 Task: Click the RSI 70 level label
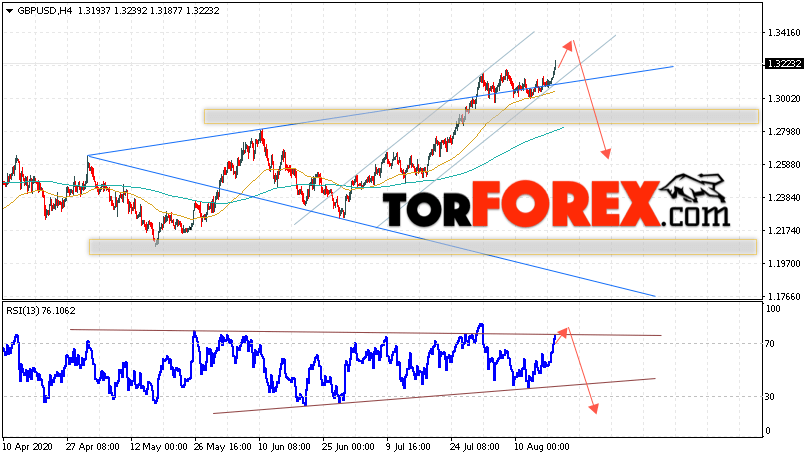point(770,344)
